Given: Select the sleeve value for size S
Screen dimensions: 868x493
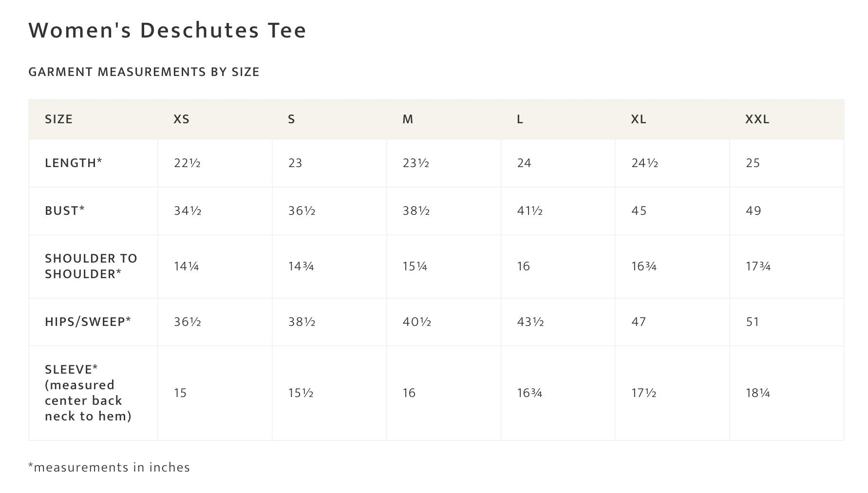Looking at the screenshot, I should pos(301,393).
